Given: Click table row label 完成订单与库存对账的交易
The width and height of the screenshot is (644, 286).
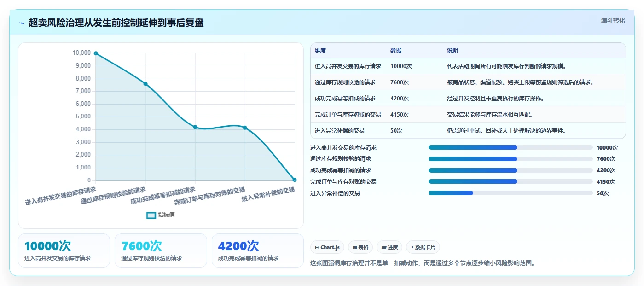Looking at the screenshot, I should 348,115.
